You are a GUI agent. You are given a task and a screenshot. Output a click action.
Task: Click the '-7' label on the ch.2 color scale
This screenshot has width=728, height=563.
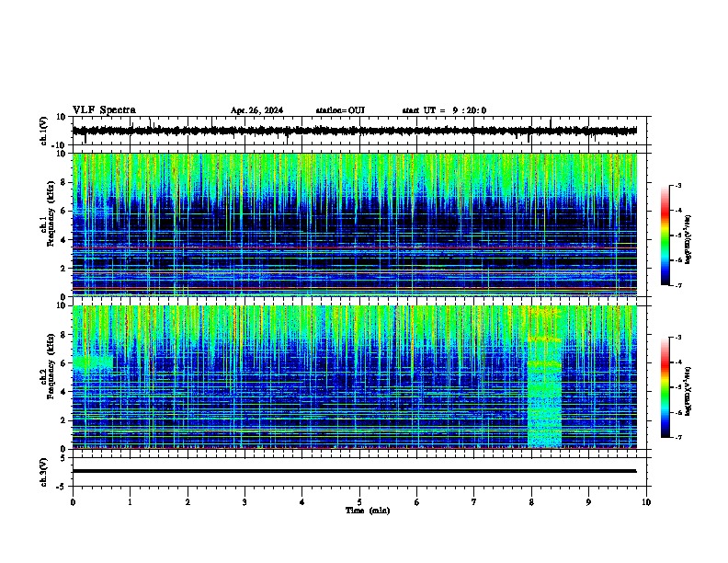[677, 437]
